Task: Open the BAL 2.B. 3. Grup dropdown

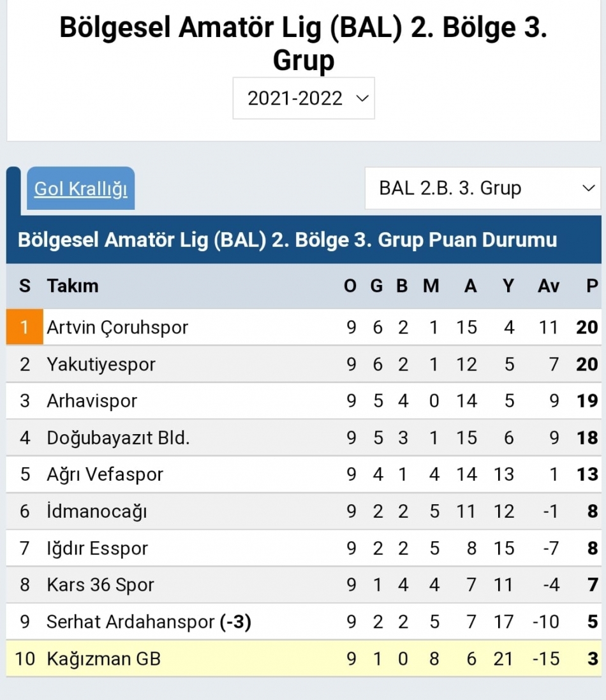Action: (x=482, y=188)
